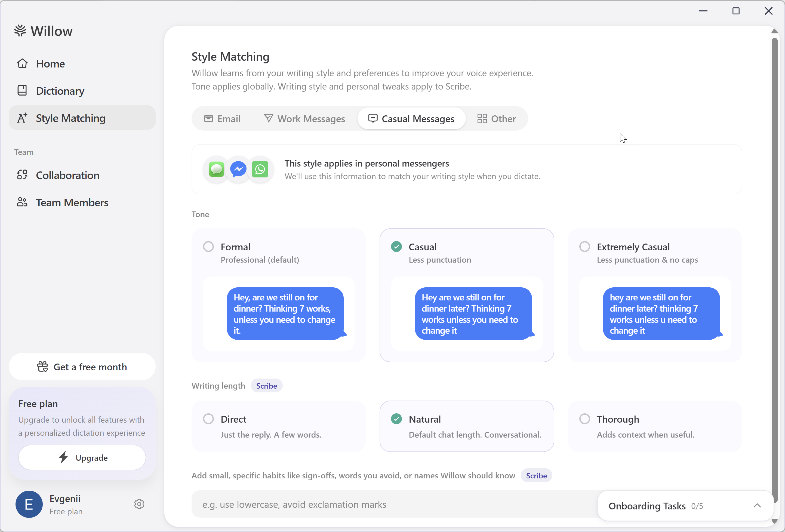Choose Extremely Casual tone radio
The width and height of the screenshot is (785, 532).
click(x=584, y=247)
